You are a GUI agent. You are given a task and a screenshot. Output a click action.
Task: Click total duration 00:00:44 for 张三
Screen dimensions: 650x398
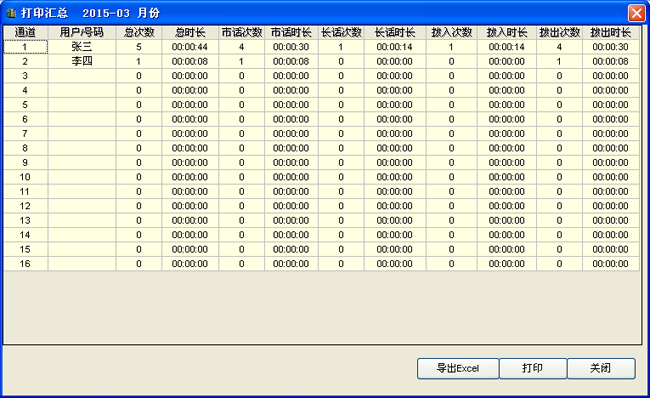190,47
